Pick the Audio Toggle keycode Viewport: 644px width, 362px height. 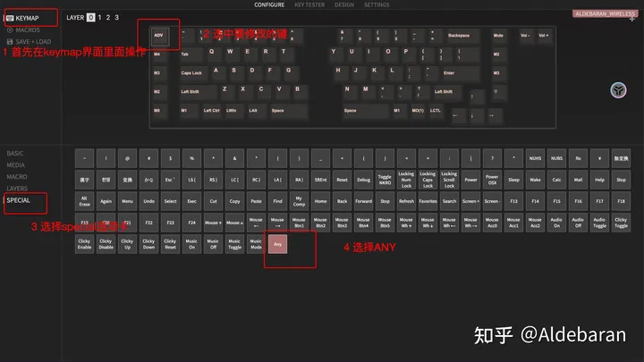(599, 223)
